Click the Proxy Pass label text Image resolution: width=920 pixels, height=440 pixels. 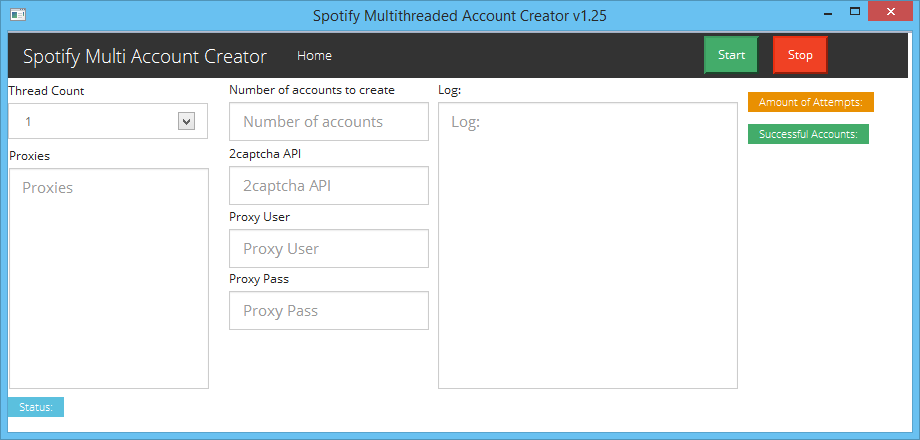pos(259,279)
